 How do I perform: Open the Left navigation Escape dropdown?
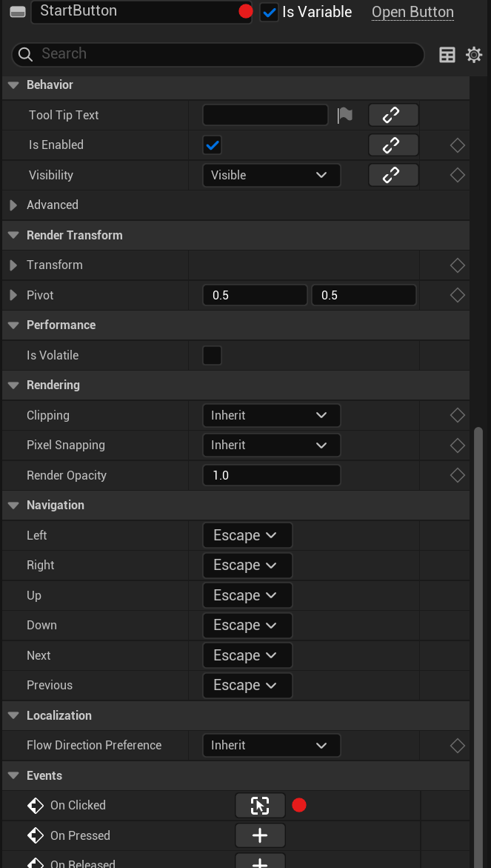[247, 535]
